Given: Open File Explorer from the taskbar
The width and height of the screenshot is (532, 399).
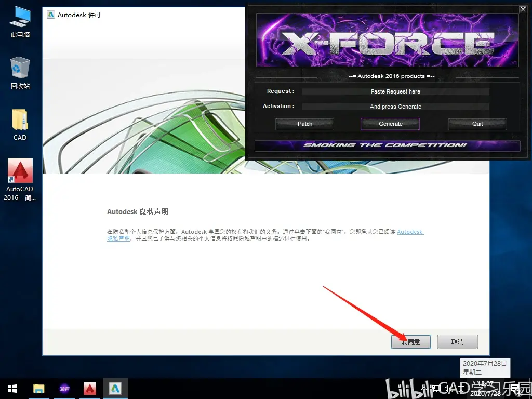Looking at the screenshot, I should point(38,389).
